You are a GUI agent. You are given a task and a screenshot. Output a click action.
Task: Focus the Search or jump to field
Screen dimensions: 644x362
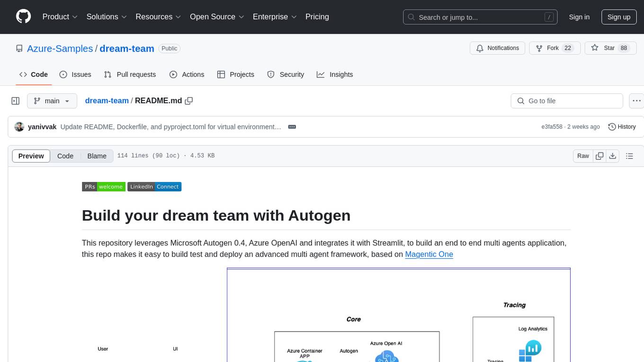click(481, 17)
